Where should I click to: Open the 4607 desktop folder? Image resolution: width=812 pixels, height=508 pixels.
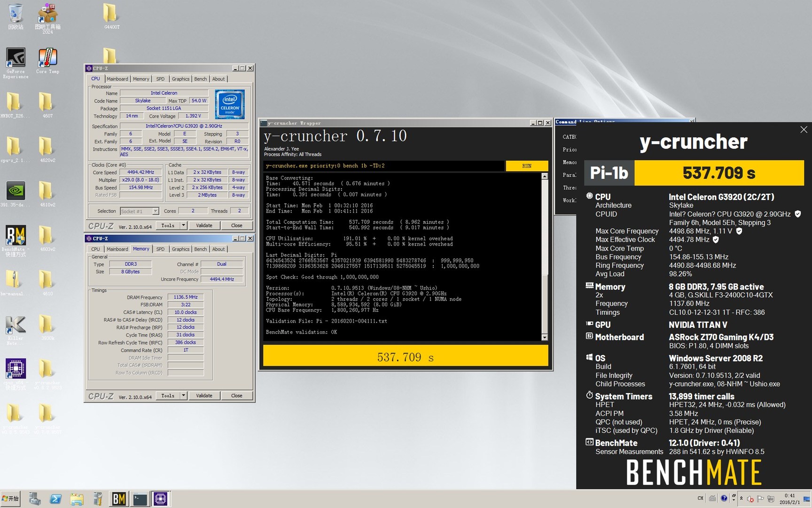click(x=47, y=105)
